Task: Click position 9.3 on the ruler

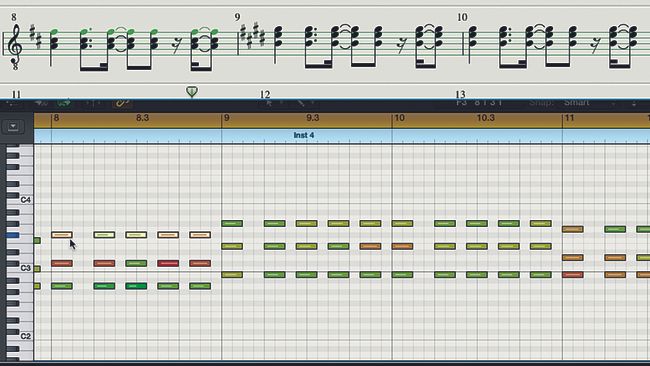Action: (313, 118)
